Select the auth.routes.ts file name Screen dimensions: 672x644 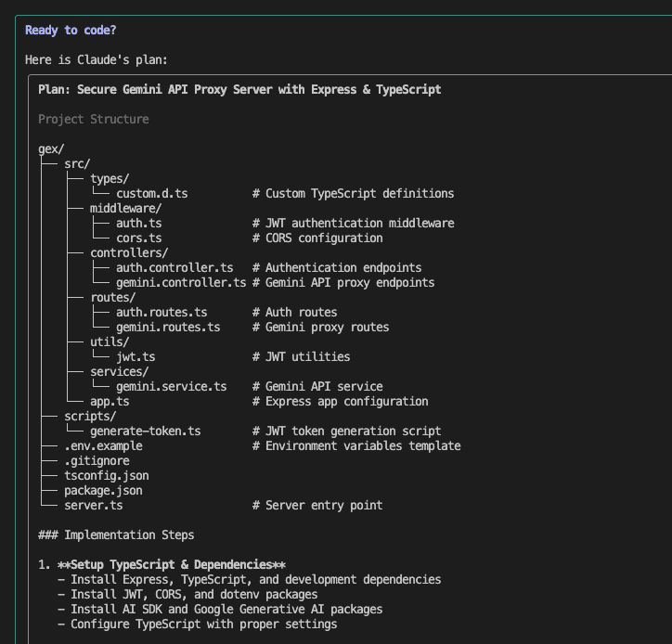[x=162, y=313]
